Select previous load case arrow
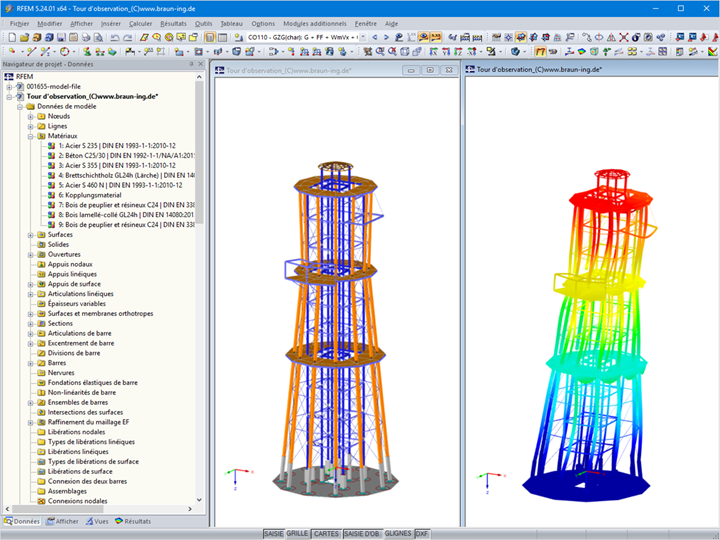This screenshot has height=540, width=720. point(375,37)
